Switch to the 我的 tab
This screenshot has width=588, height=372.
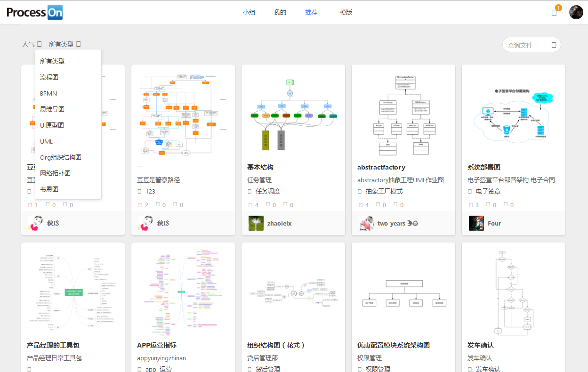click(280, 12)
